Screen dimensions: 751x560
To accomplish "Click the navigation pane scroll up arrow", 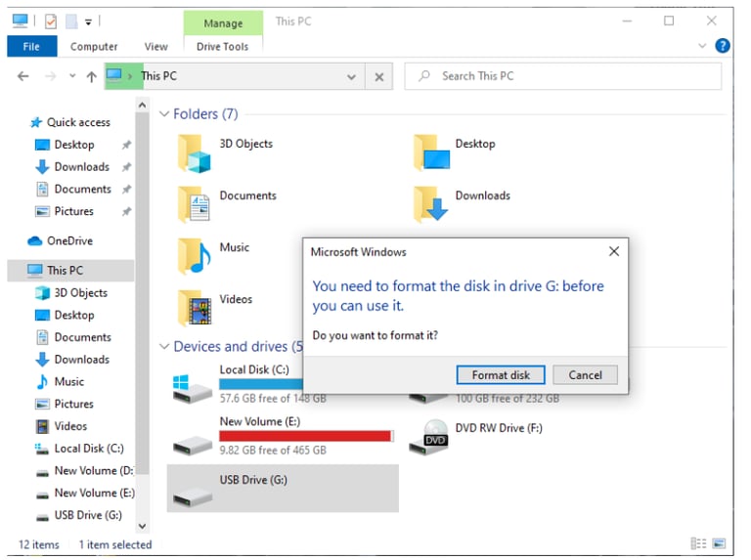I will point(142,105).
